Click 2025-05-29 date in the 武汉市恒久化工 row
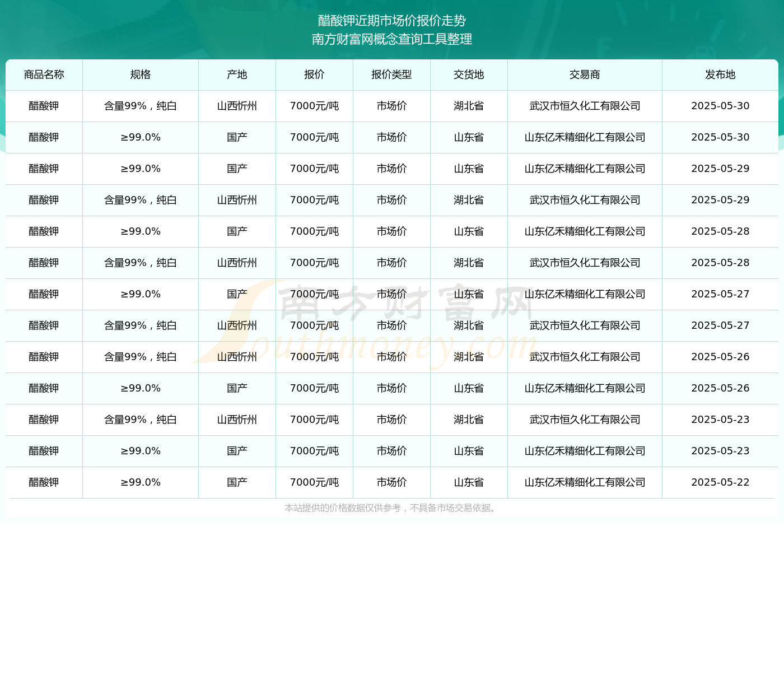 pyautogui.click(x=721, y=200)
